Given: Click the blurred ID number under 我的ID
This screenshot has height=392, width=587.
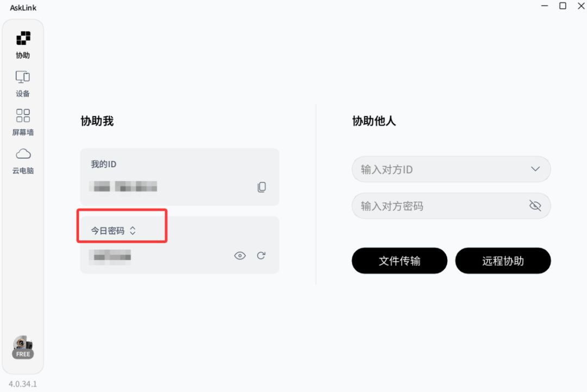Looking at the screenshot, I should pos(125,187).
